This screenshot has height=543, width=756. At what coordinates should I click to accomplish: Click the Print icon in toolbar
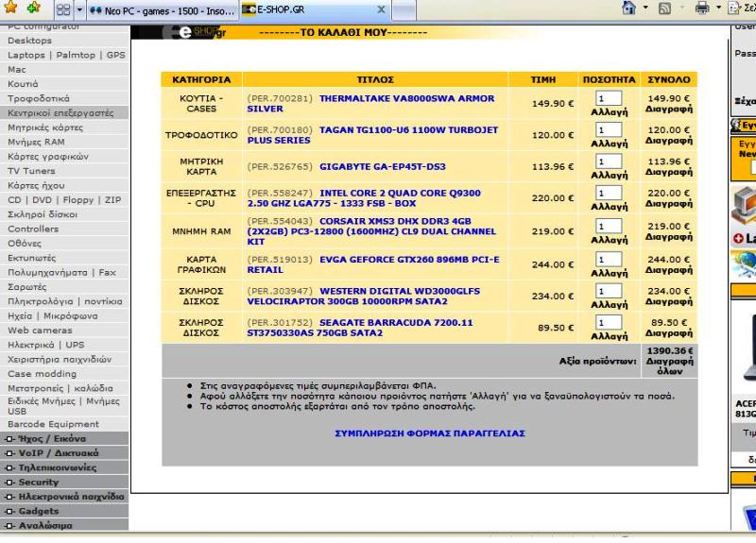pos(701,8)
